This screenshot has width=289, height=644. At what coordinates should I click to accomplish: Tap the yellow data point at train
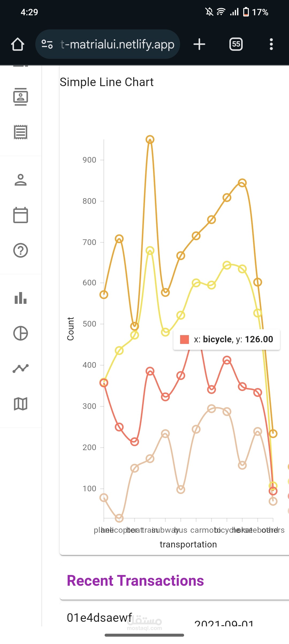point(150,251)
